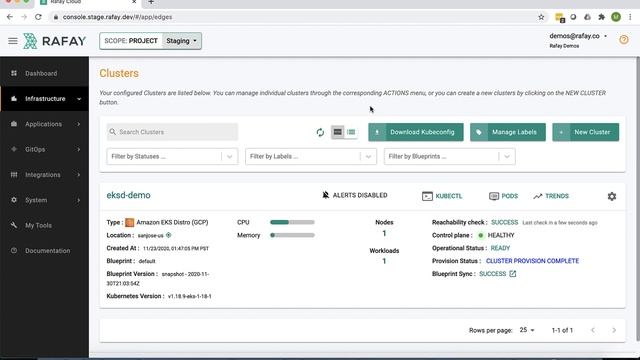Open Filter by Statuses dropdown
This screenshot has height=360, width=640.
(x=172, y=156)
